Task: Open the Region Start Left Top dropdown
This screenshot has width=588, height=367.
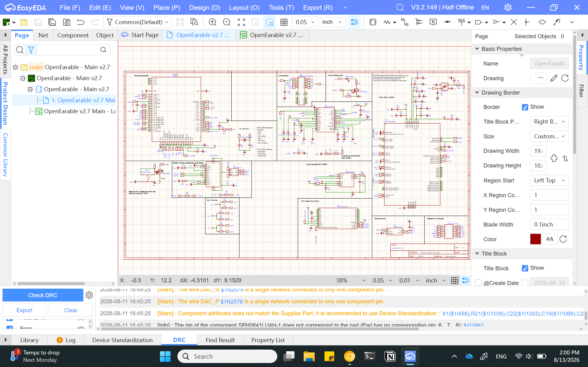Action: (549, 180)
